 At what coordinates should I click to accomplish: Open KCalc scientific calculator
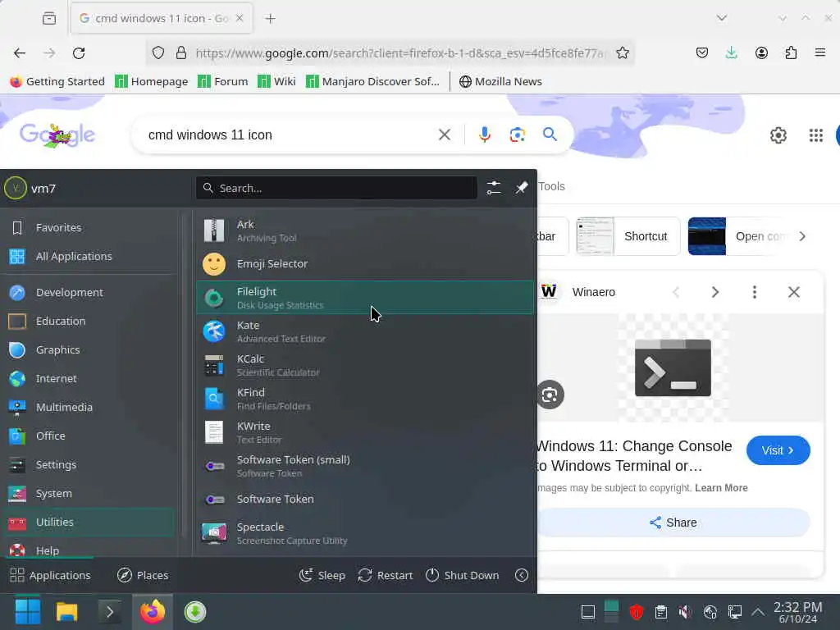click(x=365, y=365)
